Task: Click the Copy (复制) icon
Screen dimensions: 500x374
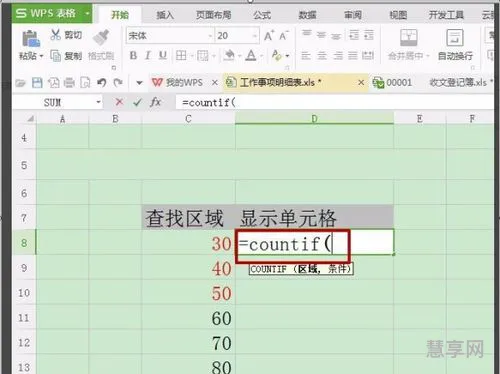Action: click(x=55, y=56)
